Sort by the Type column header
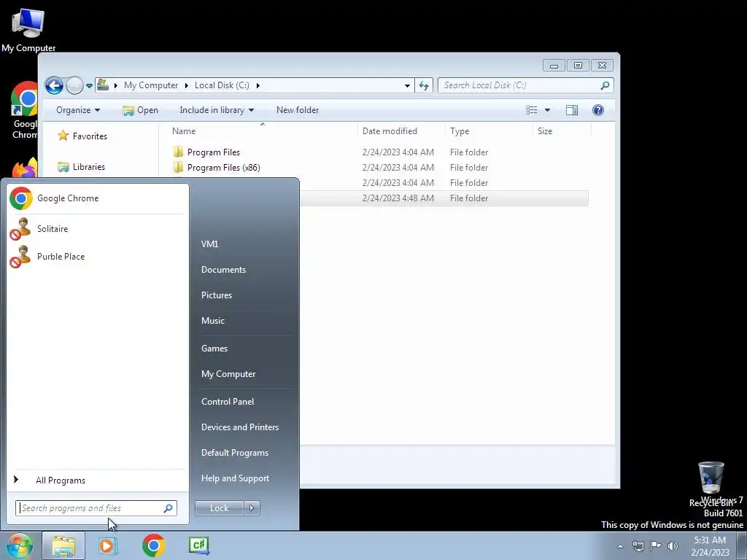 (x=489, y=131)
